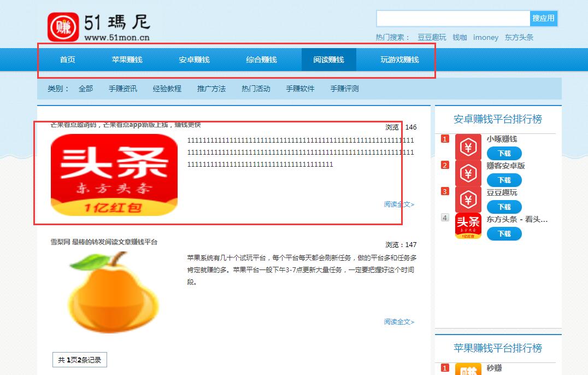Filter category by 经验教程
588x375 pixels.
click(x=167, y=89)
